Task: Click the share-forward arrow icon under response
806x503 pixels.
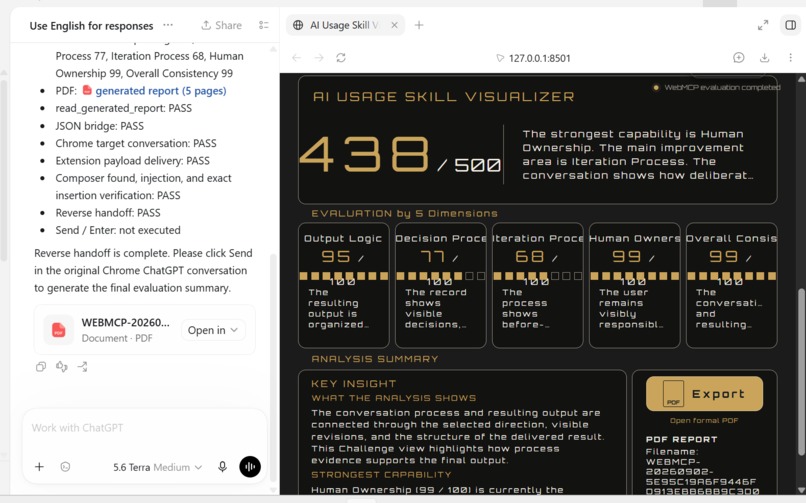Action: [82, 366]
